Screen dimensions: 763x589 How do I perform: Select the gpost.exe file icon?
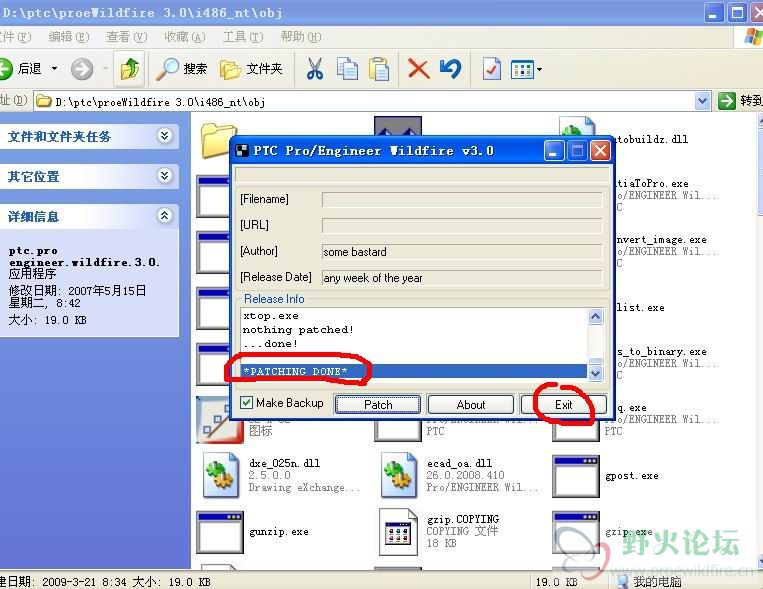point(576,476)
